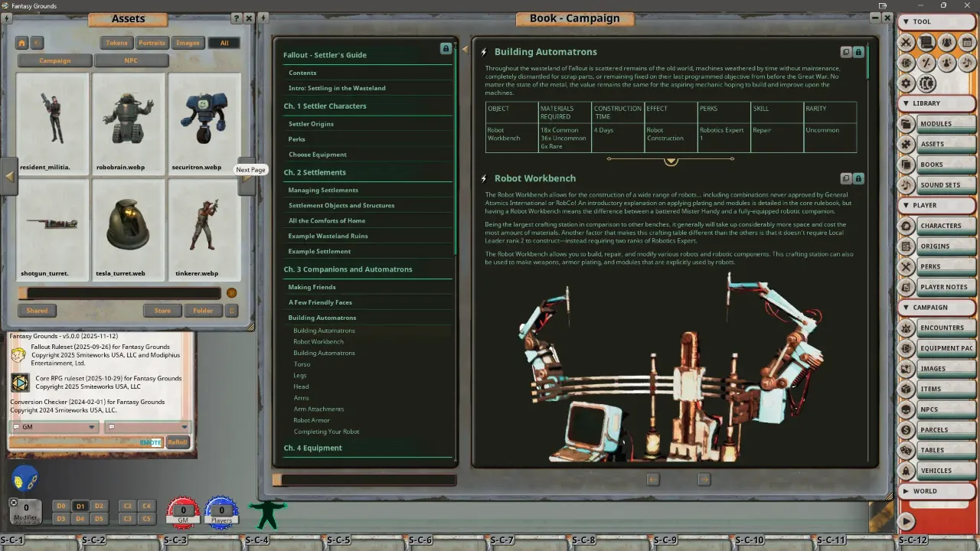Select the NPC asset source tab

coord(131,60)
